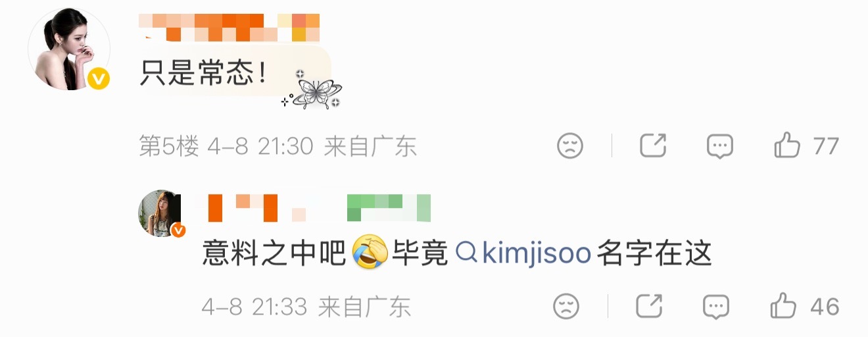
Task: Tap the 77 like count
Action: (827, 146)
